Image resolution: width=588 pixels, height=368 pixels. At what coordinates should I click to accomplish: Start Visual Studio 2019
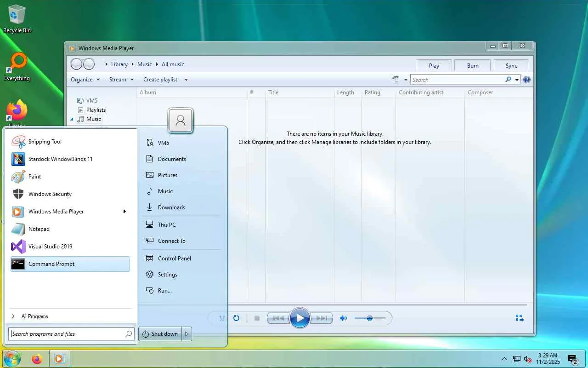pyautogui.click(x=70, y=247)
